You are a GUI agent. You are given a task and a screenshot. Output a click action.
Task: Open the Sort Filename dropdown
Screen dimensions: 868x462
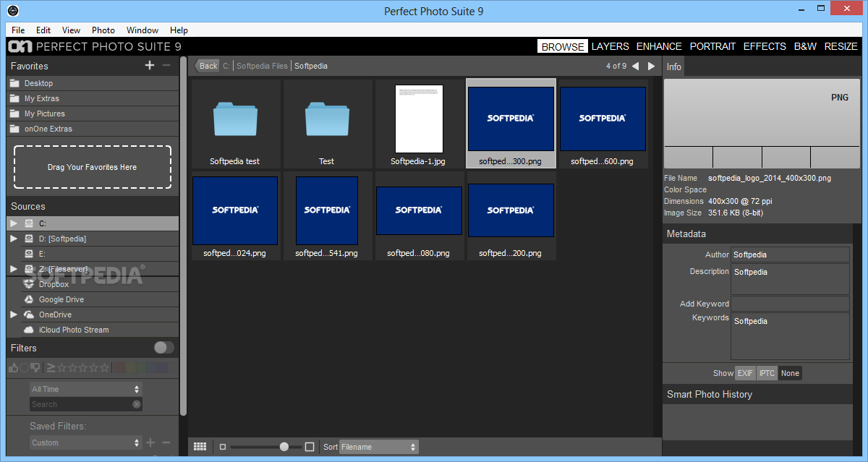[x=379, y=447]
